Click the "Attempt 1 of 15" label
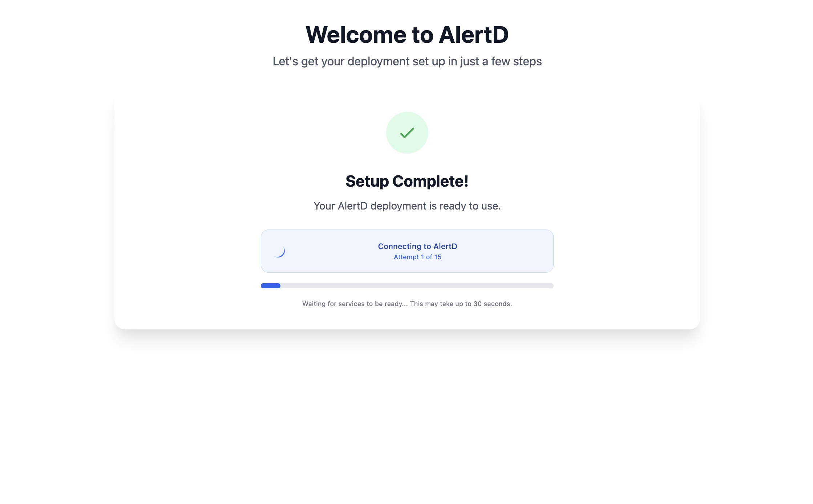This screenshot has height=504, width=813. click(417, 257)
